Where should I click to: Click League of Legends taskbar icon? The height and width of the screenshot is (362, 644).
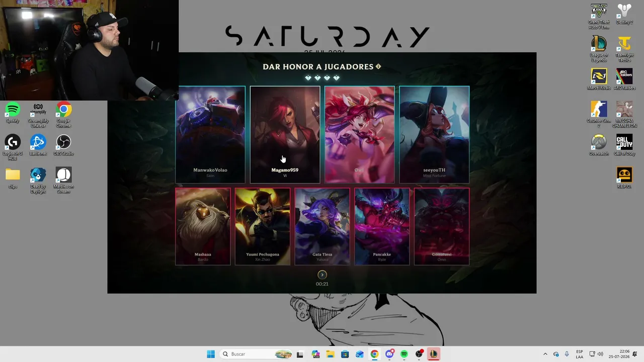434,354
